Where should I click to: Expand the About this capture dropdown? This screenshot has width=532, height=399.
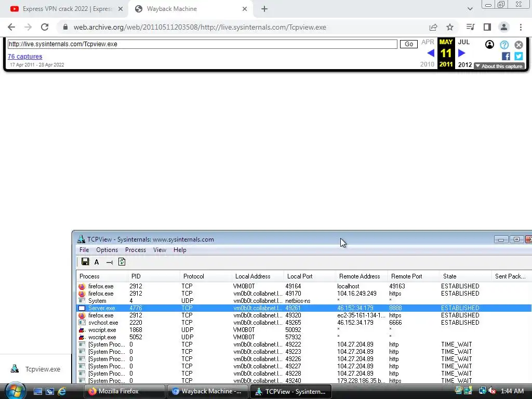click(499, 66)
